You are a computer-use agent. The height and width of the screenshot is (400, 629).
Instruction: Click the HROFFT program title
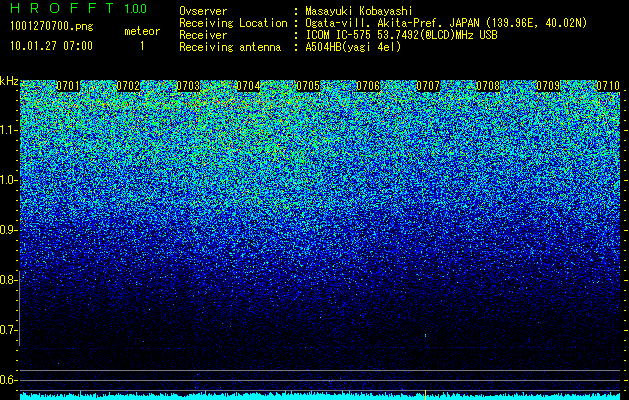coord(62,8)
